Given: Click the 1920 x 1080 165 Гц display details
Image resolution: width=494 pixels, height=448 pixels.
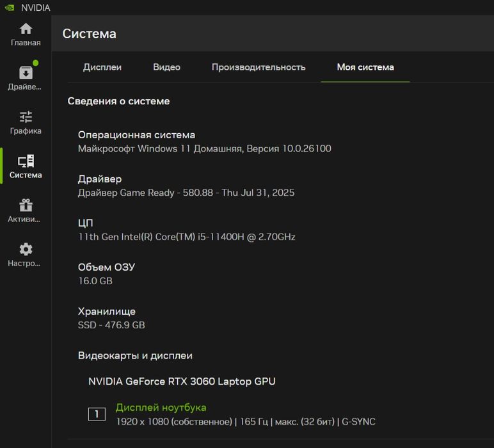Looking at the screenshot, I should tap(246, 422).
